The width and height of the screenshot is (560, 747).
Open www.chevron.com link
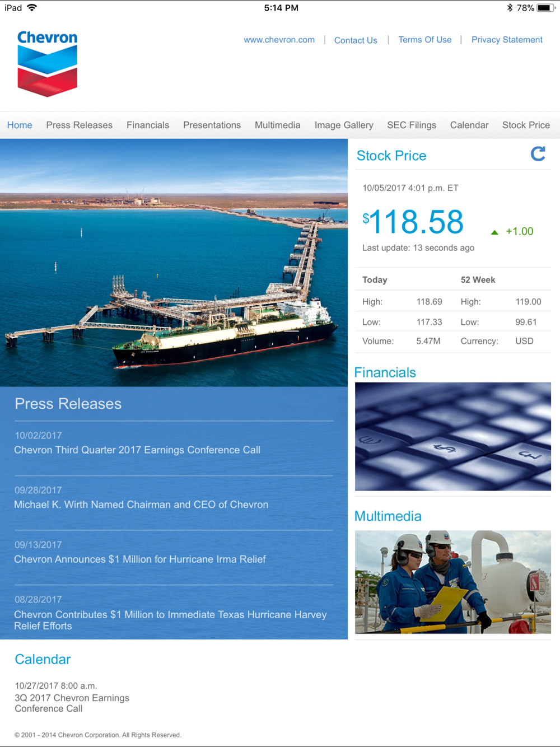(279, 40)
